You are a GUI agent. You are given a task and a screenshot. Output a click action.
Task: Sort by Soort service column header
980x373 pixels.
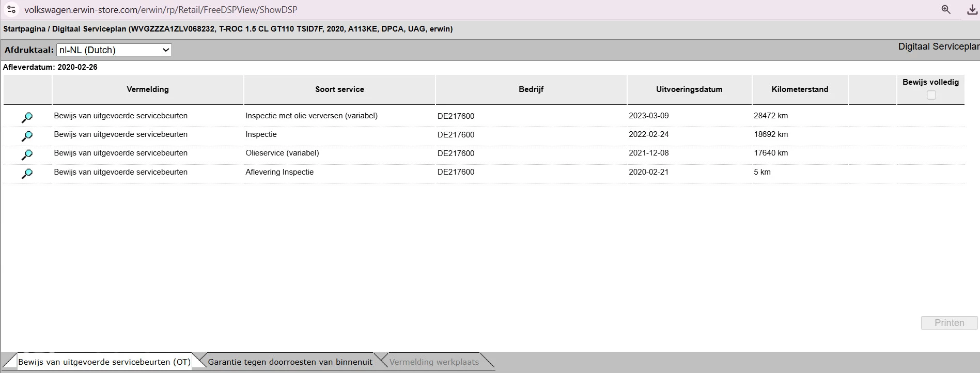tap(339, 89)
